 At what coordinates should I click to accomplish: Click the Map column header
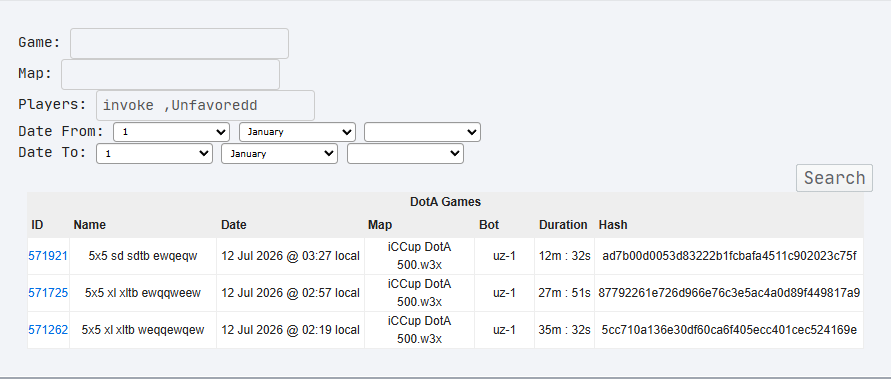[380, 225]
